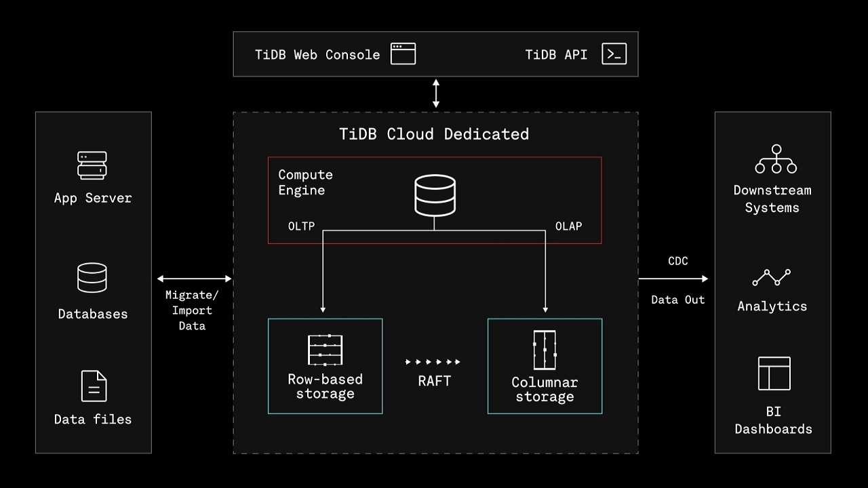Select the "Analytics" label

click(772, 306)
